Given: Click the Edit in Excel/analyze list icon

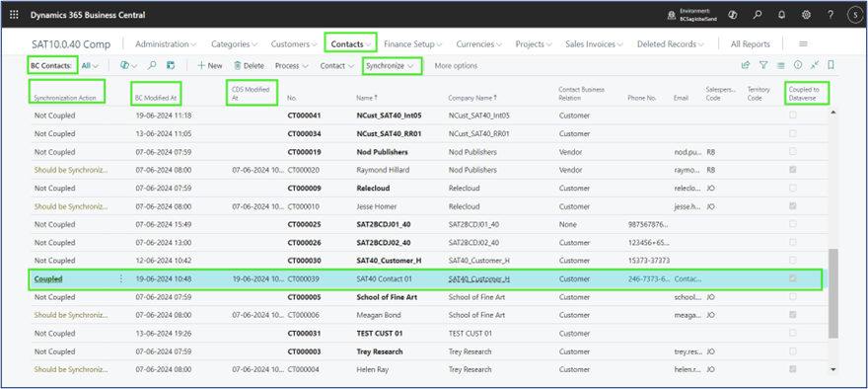Looking at the screenshot, I should point(171,65).
